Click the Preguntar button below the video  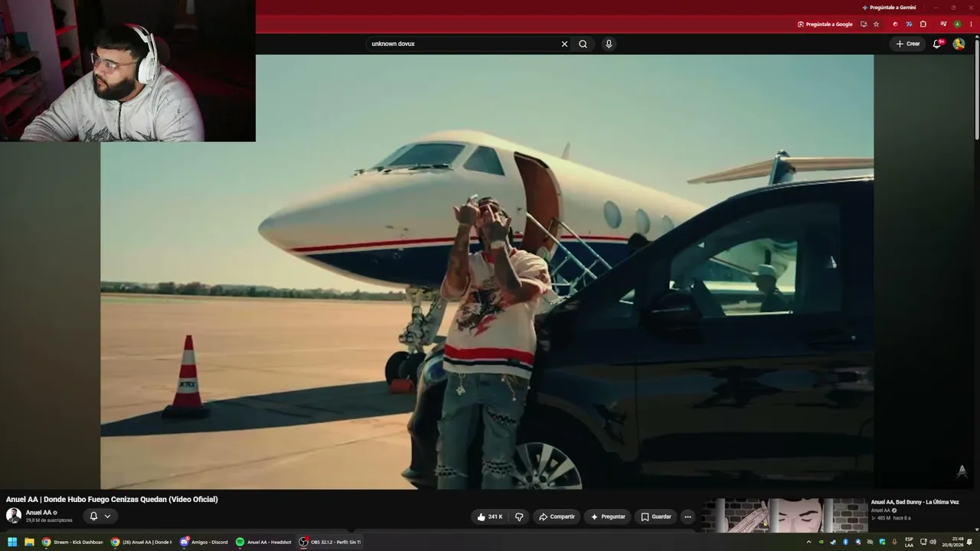(x=608, y=517)
